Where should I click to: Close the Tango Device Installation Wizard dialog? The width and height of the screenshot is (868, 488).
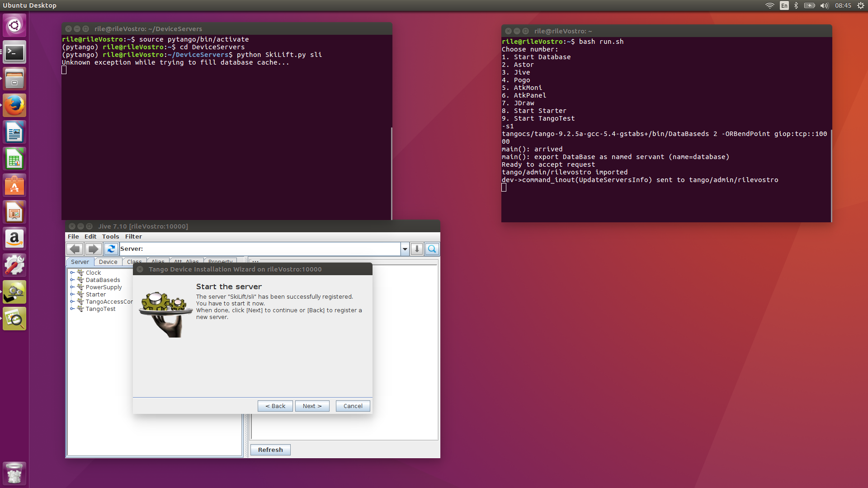[140, 269]
